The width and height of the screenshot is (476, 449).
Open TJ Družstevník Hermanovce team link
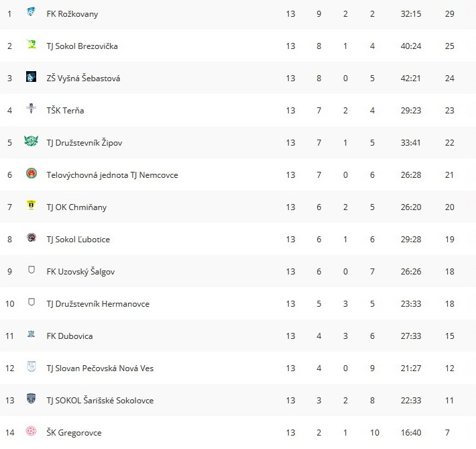(98, 304)
